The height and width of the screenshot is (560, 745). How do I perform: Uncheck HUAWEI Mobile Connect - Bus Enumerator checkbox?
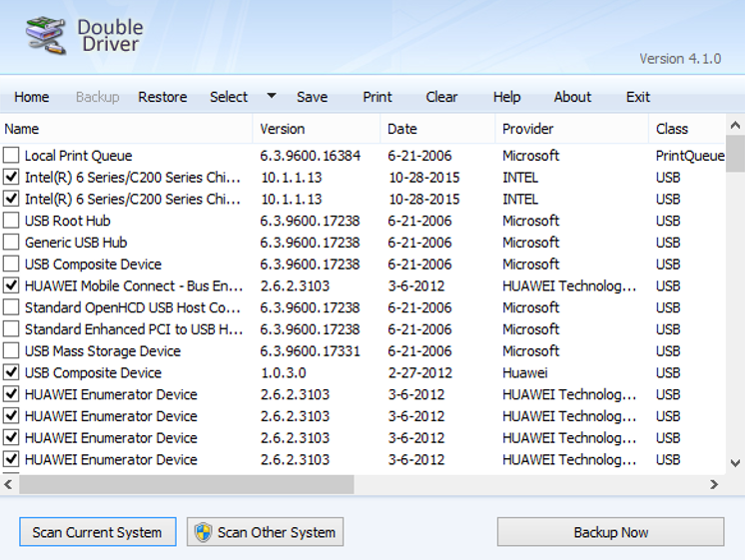coord(11,285)
